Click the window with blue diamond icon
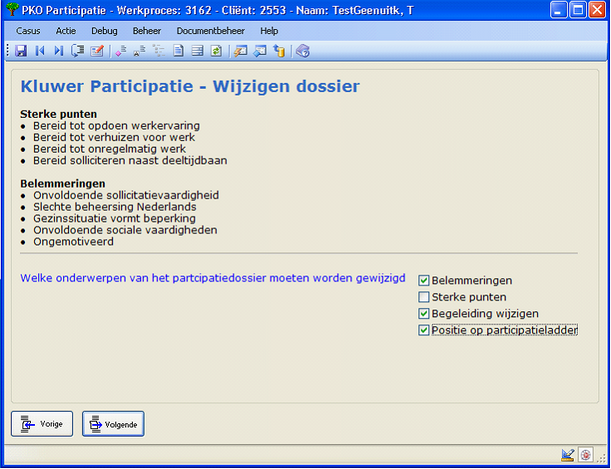Viewport: 611px width, 469px height. (260, 51)
